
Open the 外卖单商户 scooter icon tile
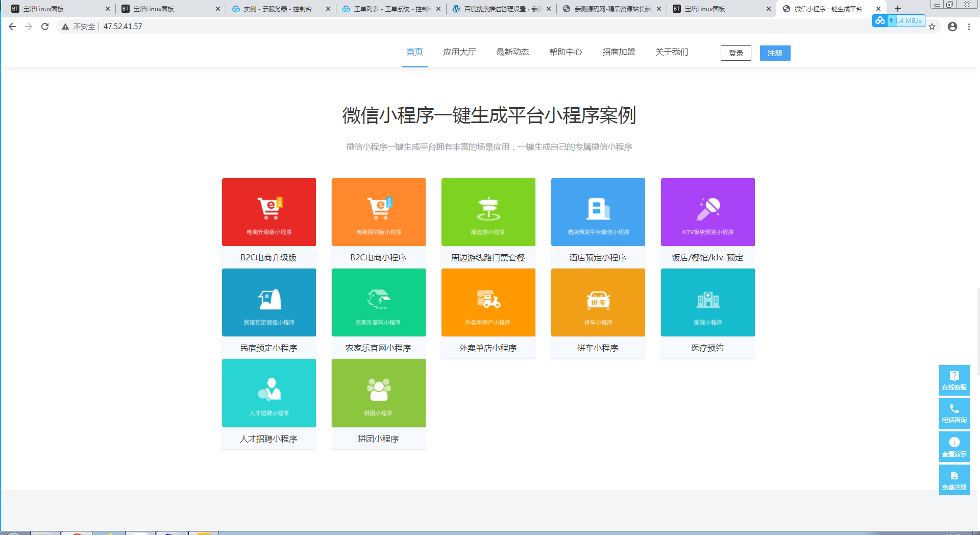point(488,302)
